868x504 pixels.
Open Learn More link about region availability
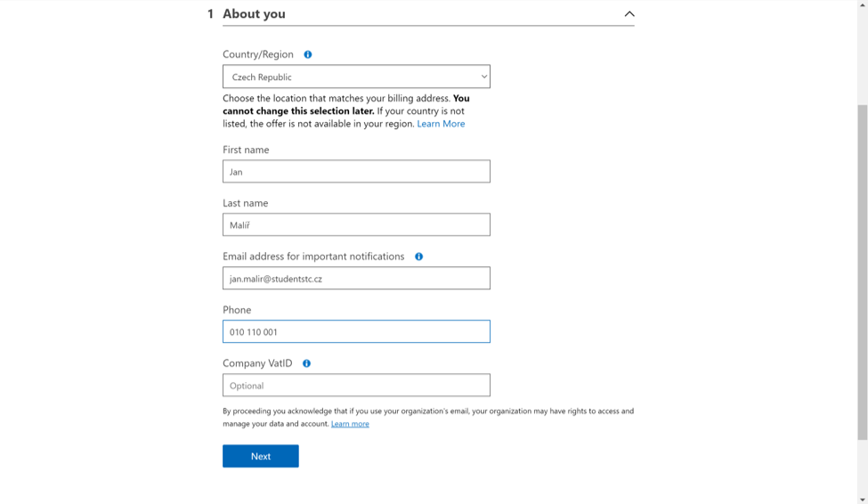[441, 124]
